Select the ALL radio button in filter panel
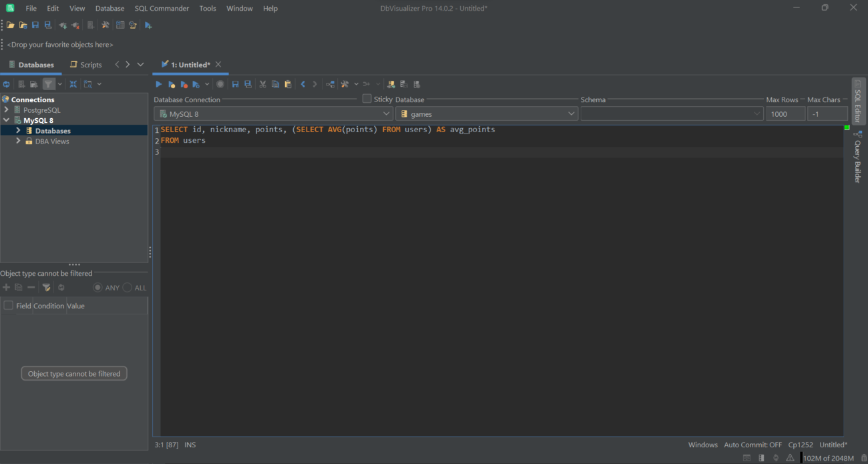This screenshot has height=464, width=868. (128, 287)
